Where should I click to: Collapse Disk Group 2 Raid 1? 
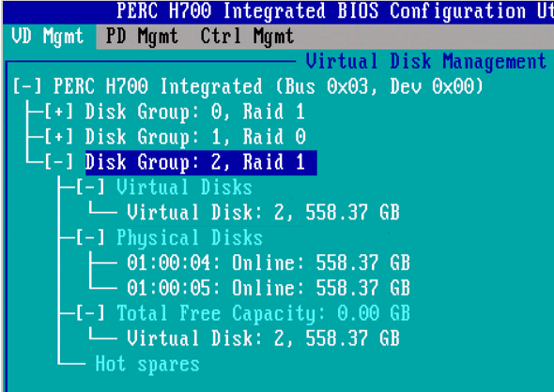58,162
